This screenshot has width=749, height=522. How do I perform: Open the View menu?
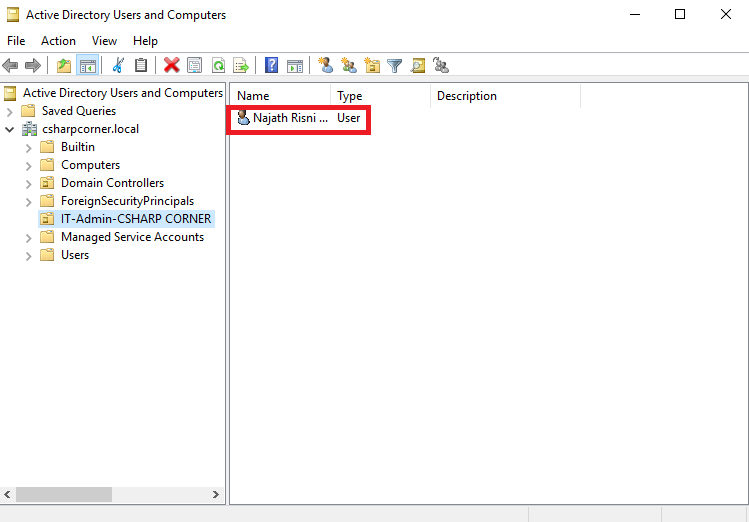pyautogui.click(x=104, y=41)
